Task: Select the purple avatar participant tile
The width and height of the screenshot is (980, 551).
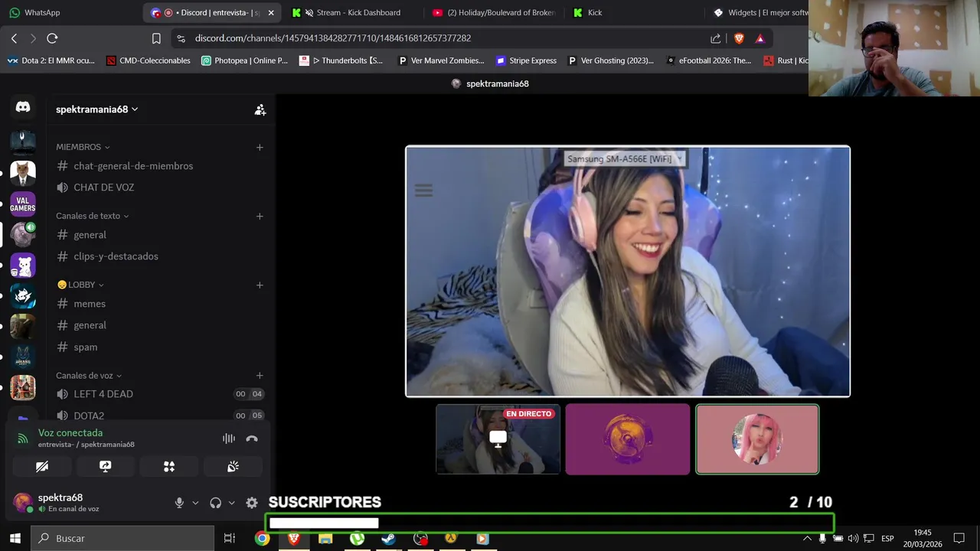Action: 628,439
